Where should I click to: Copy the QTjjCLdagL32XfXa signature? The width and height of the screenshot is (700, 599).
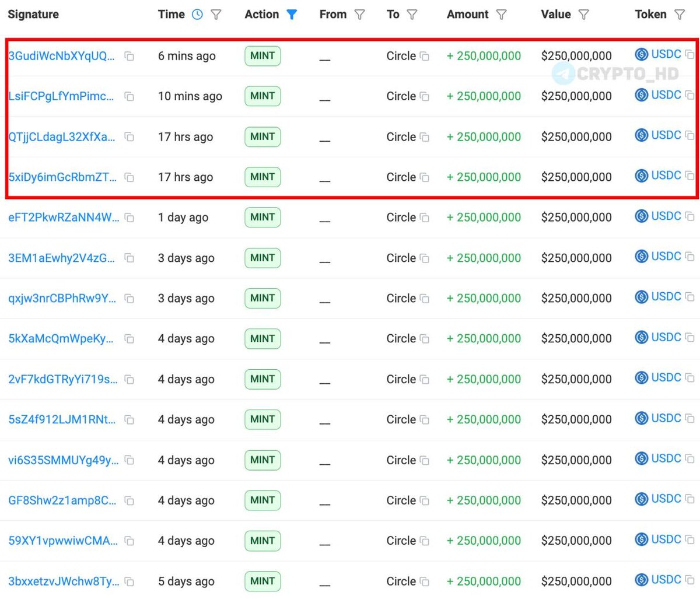click(129, 137)
